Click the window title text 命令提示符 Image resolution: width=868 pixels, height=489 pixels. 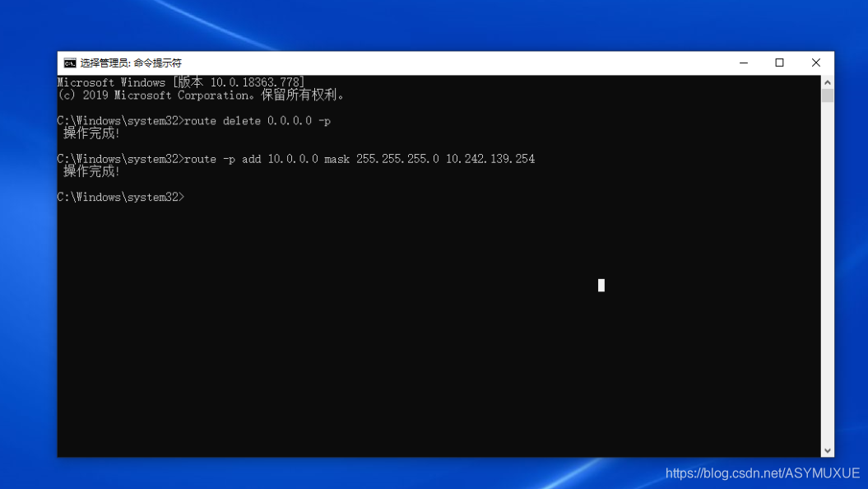[157, 63]
